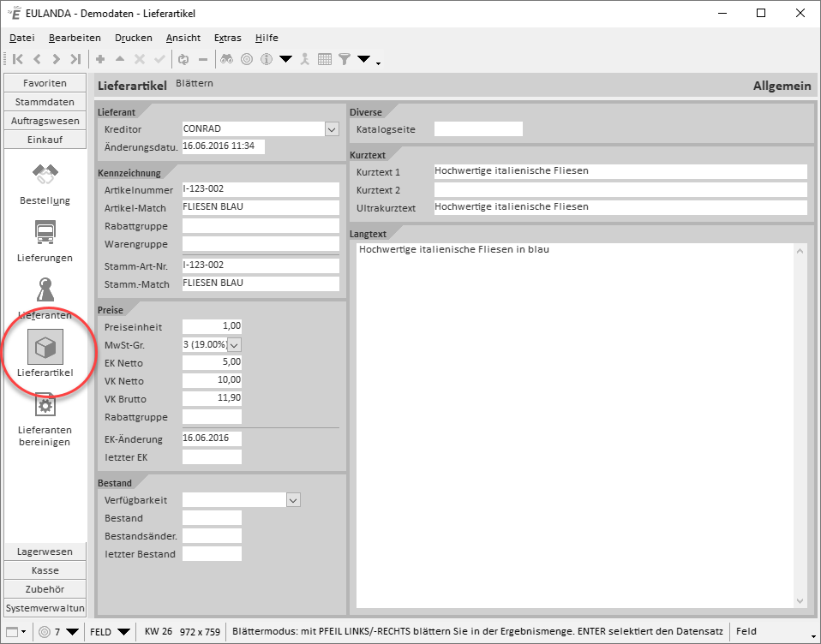821x644 pixels.
Task: Click the EK-Änderung date field
Action: pos(212,438)
